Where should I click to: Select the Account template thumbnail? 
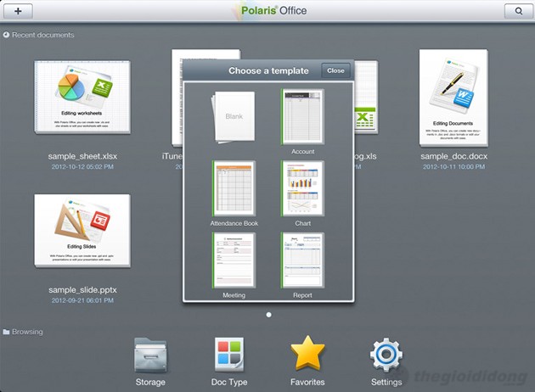(x=302, y=116)
